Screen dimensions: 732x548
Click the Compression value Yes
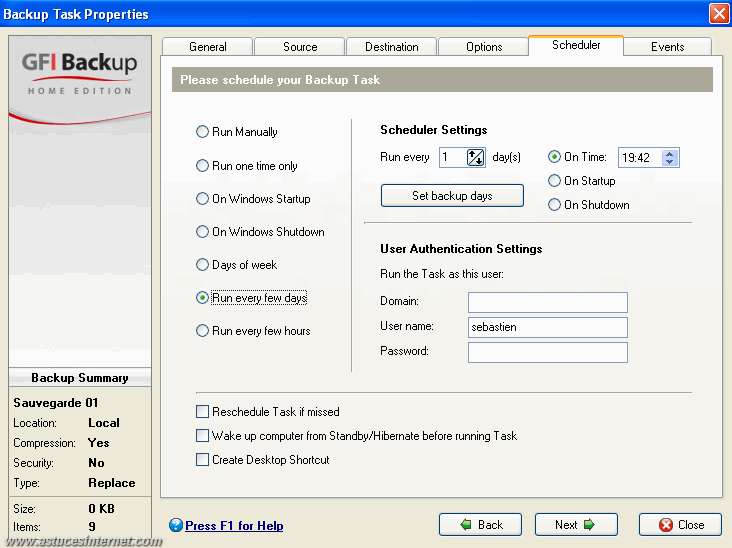[99, 443]
